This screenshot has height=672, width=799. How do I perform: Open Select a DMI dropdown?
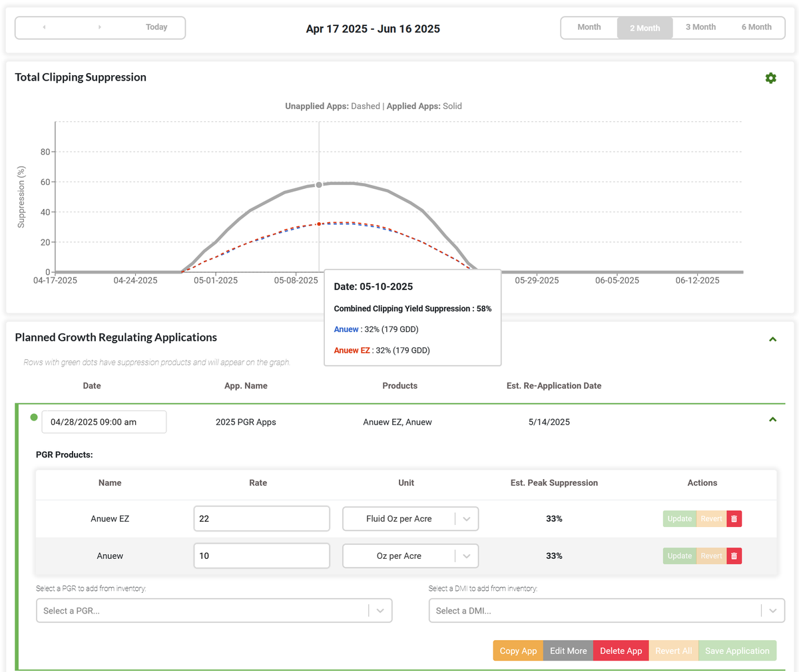pos(607,611)
